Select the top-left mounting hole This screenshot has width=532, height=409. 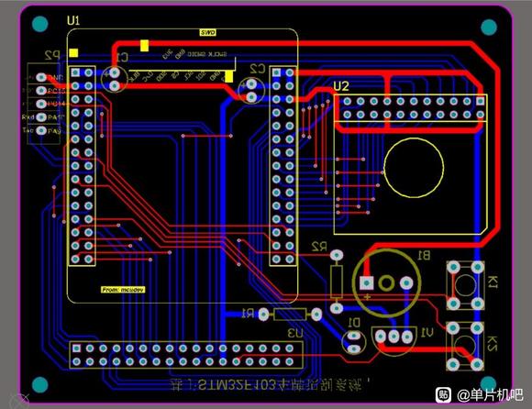pyautogui.click(x=40, y=24)
